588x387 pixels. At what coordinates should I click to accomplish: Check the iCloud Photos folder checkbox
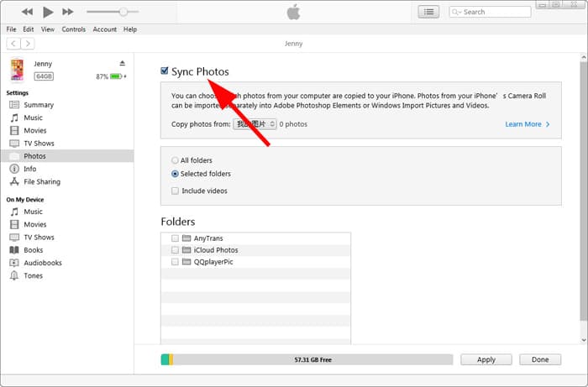click(x=175, y=250)
